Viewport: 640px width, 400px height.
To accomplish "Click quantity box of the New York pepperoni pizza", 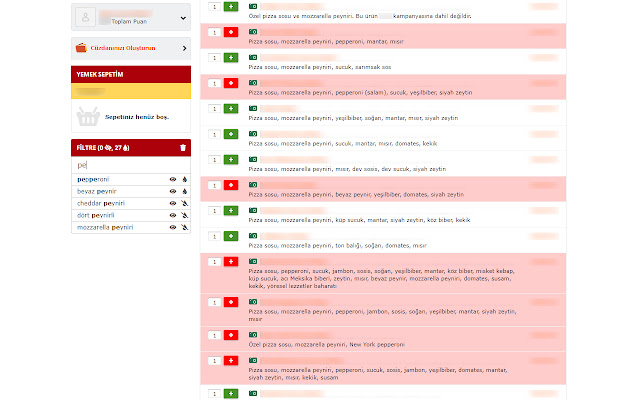I will pyautogui.click(x=214, y=336).
